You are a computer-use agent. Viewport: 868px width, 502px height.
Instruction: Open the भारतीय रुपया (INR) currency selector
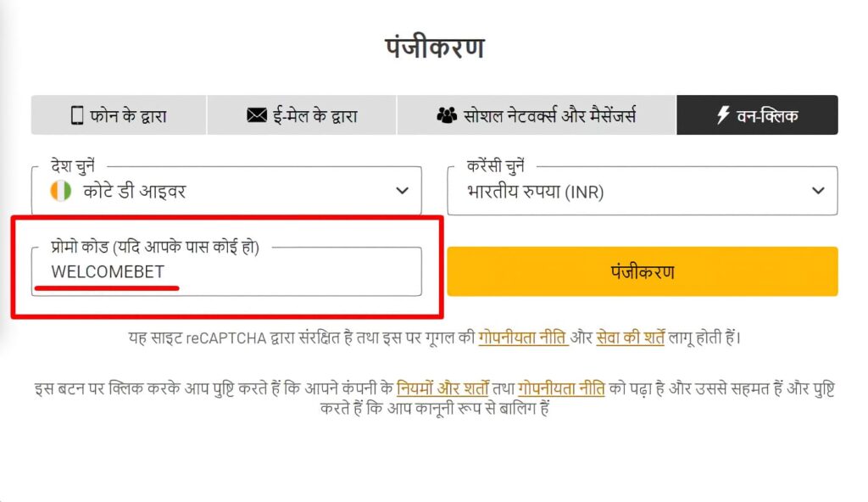(x=643, y=190)
